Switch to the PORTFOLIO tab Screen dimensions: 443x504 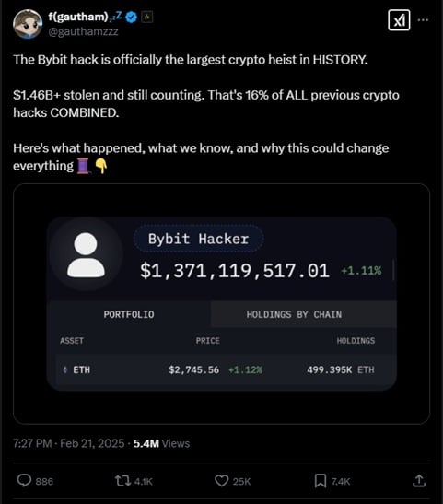[x=129, y=314]
